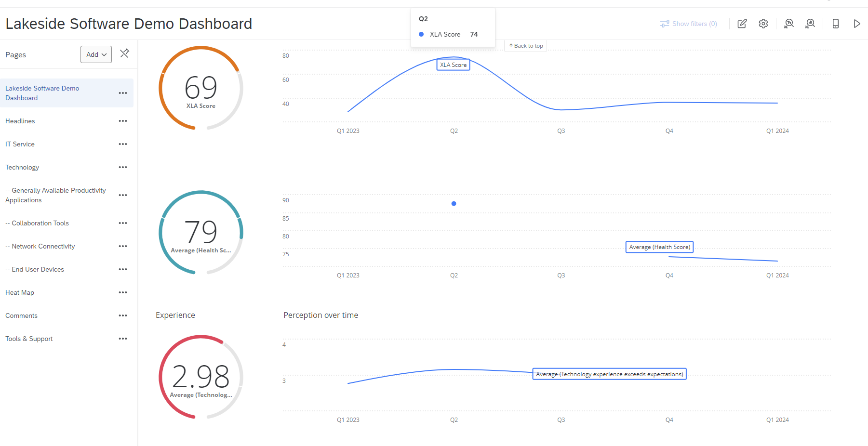This screenshot has width=868, height=446.
Task: Open the Stats iQ analysis icon
Action: coord(811,24)
